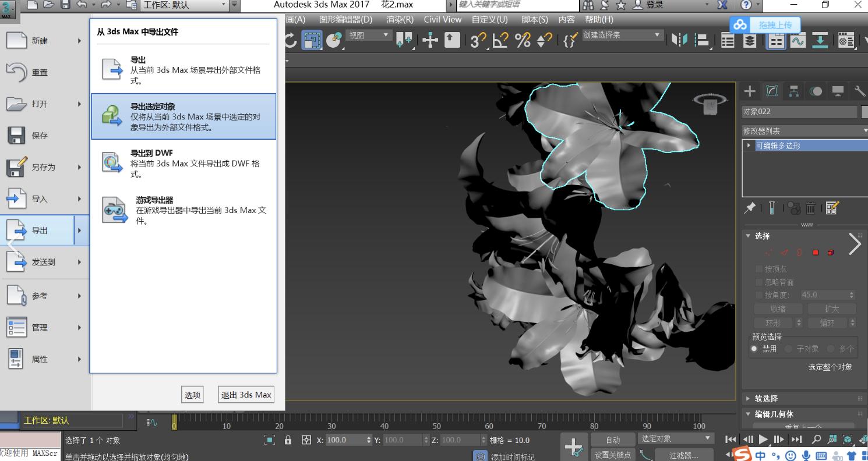The image size is (868, 461).
Task: Click the Set Key (设置关键点) button
Action: (x=613, y=455)
